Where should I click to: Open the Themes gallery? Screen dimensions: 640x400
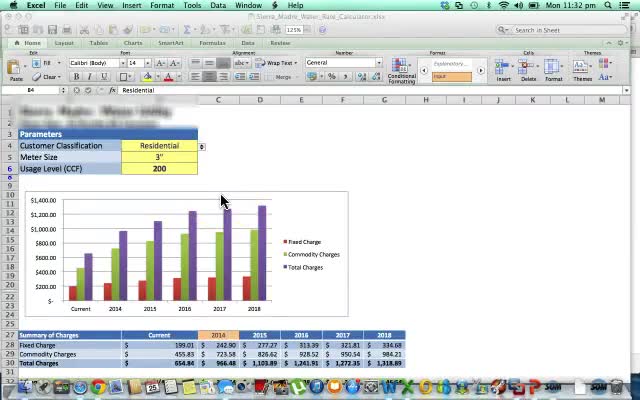point(582,70)
